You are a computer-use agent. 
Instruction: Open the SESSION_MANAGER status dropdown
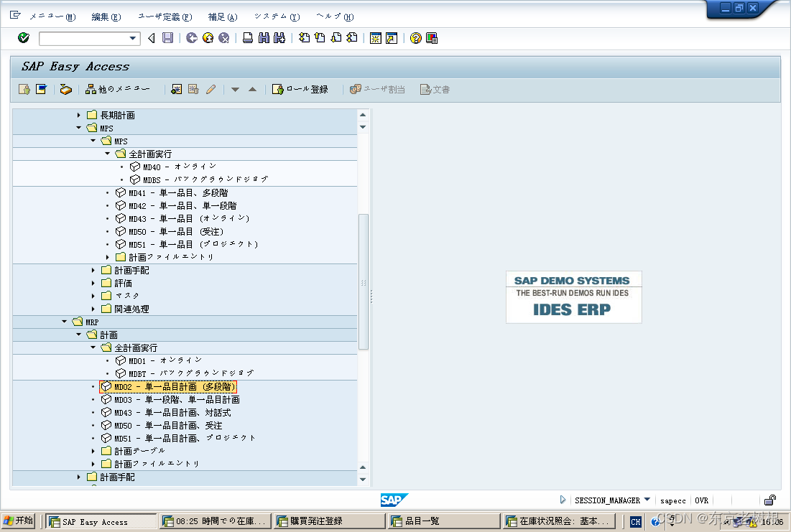tap(647, 500)
